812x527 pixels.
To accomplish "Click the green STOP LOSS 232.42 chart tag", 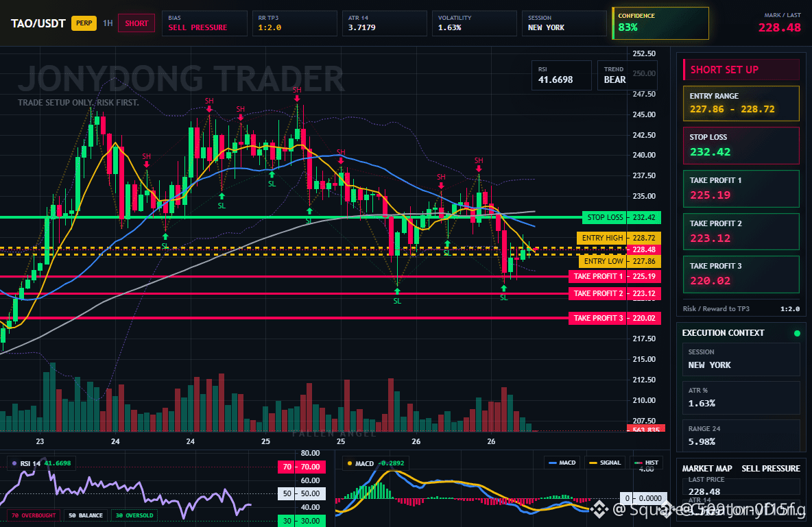I will point(621,217).
